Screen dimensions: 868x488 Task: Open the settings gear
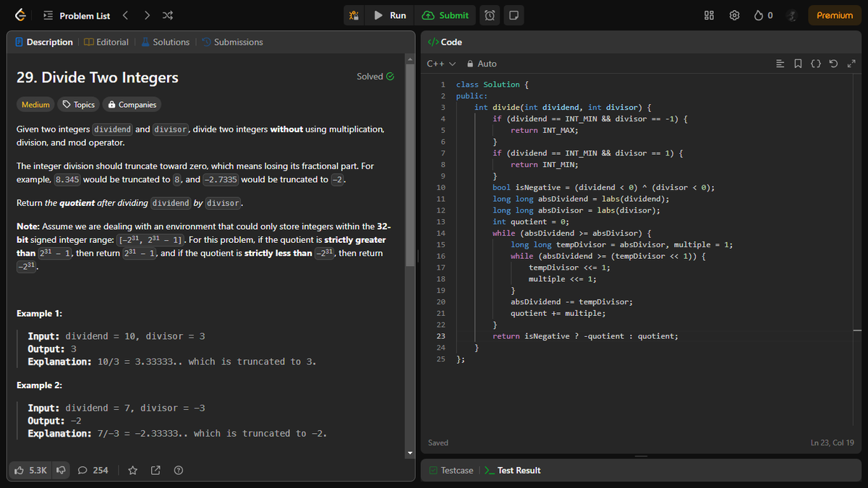735,15
